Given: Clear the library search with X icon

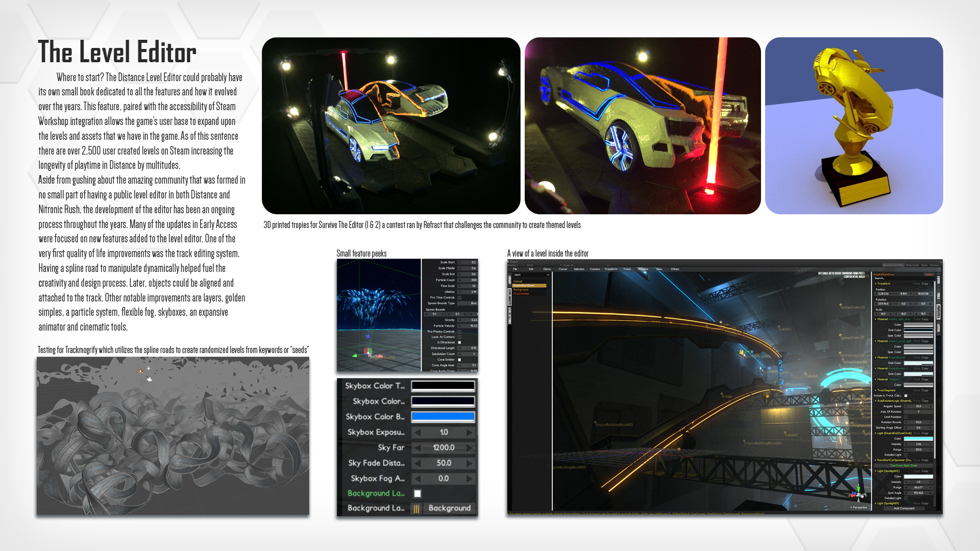Looking at the screenshot, I should click(x=548, y=275).
